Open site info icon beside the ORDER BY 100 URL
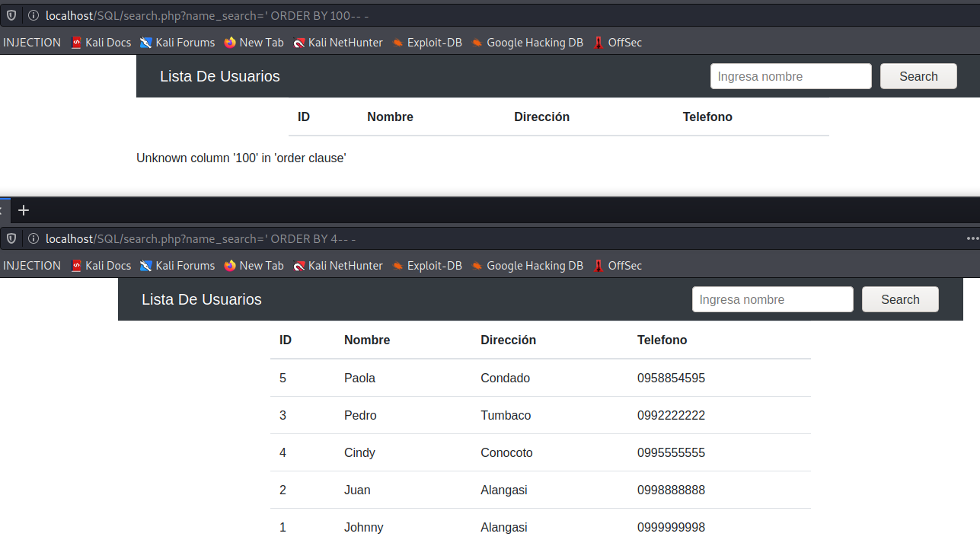The height and width of the screenshot is (559, 980). click(34, 15)
